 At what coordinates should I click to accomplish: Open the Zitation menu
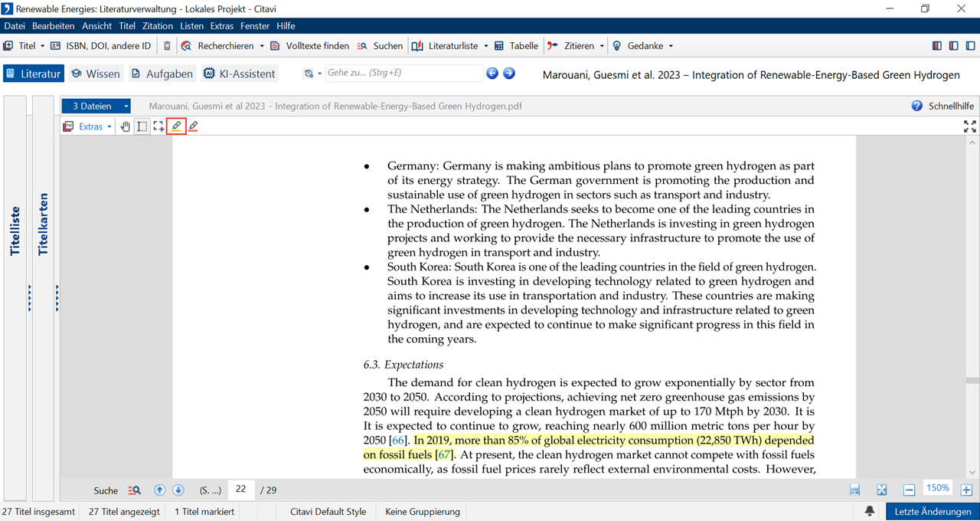point(157,26)
